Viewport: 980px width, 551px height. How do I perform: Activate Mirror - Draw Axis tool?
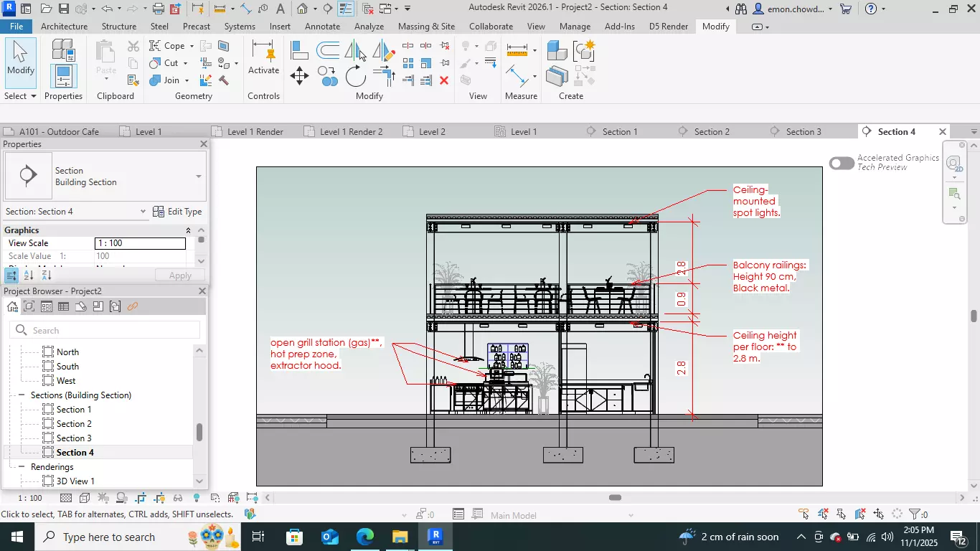point(385,50)
